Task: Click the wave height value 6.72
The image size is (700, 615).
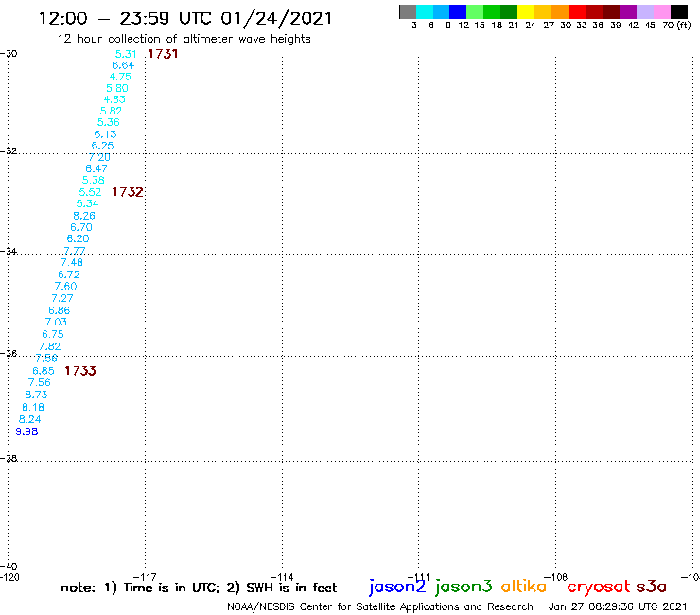Action: (x=69, y=274)
